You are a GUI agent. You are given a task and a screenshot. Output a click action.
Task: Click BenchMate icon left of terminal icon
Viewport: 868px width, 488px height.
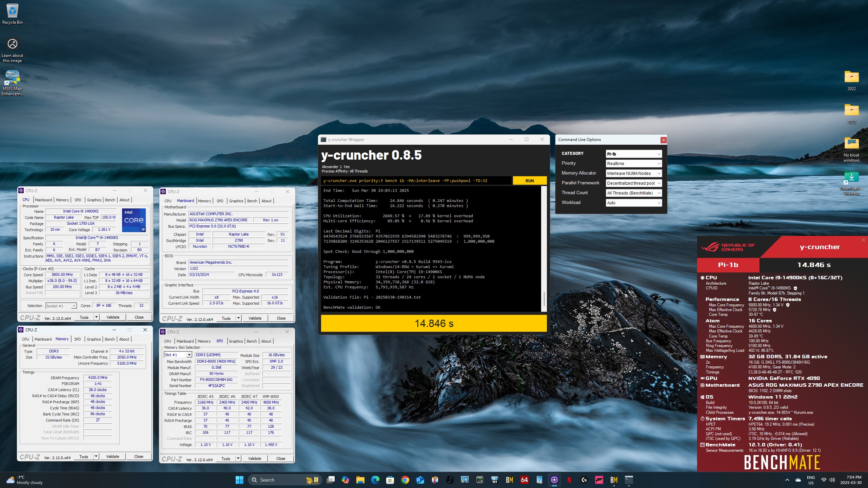tap(614, 480)
